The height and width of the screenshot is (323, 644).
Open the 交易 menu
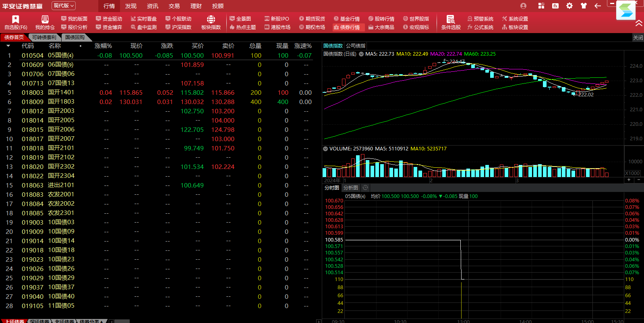coord(174,6)
